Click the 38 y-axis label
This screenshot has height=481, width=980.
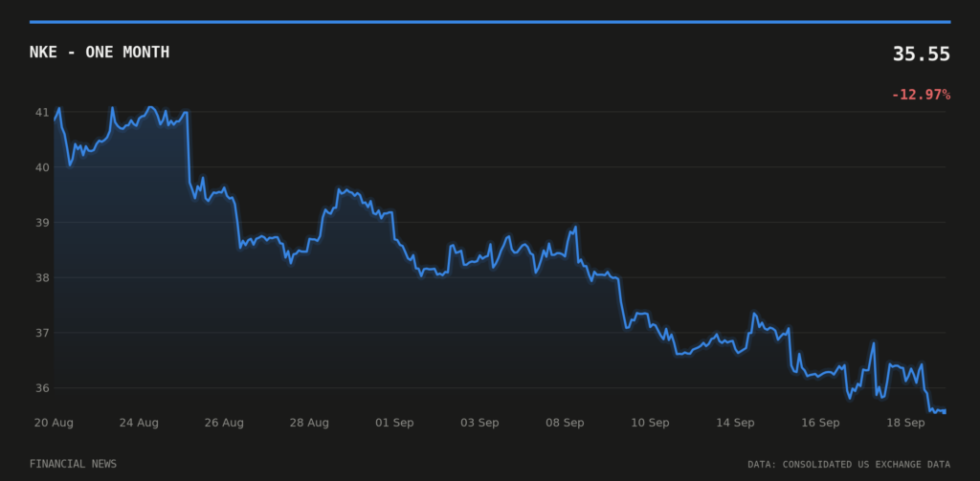coord(42,277)
